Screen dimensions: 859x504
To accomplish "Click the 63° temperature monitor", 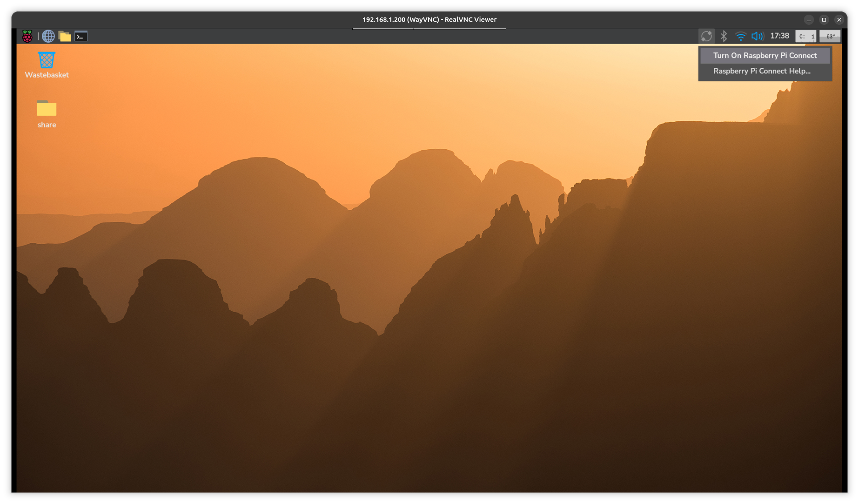I will coord(830,36).
